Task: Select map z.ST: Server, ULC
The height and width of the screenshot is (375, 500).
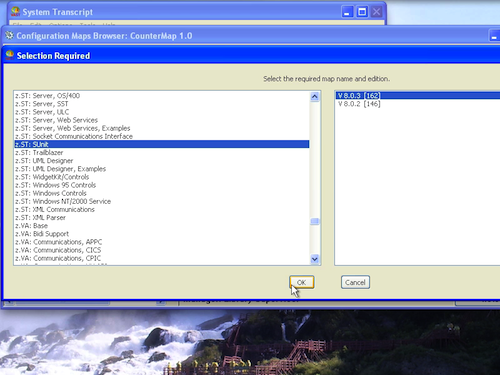Action: [x=162, y=112]
